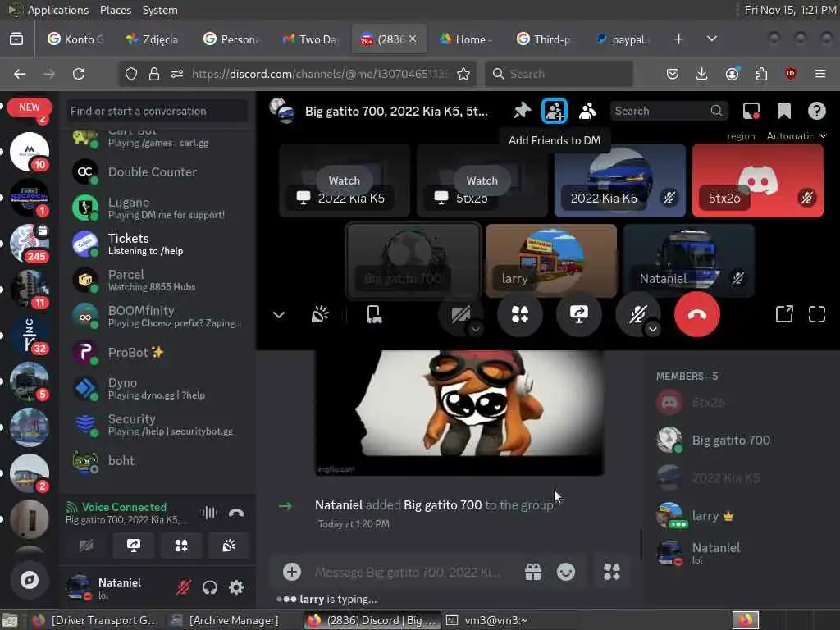Screen dimensions: 840x630
Task: Open Dyno direct message
Action: 158,388
